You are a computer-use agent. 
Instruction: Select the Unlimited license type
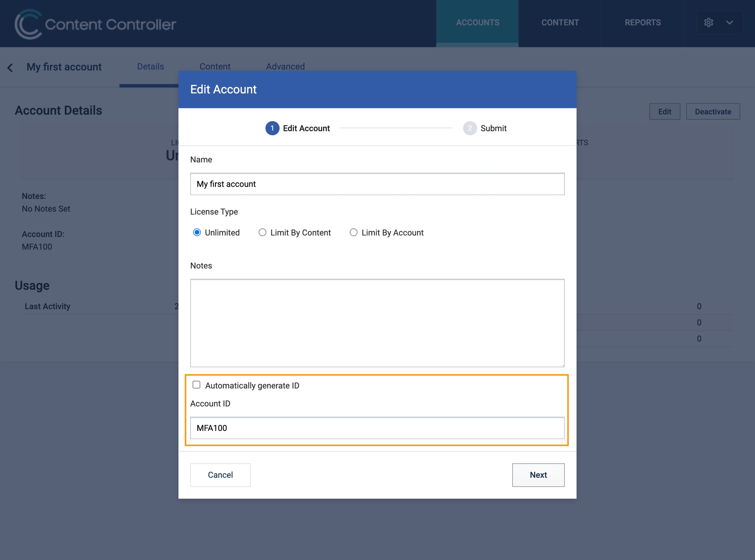pos(197,233)
